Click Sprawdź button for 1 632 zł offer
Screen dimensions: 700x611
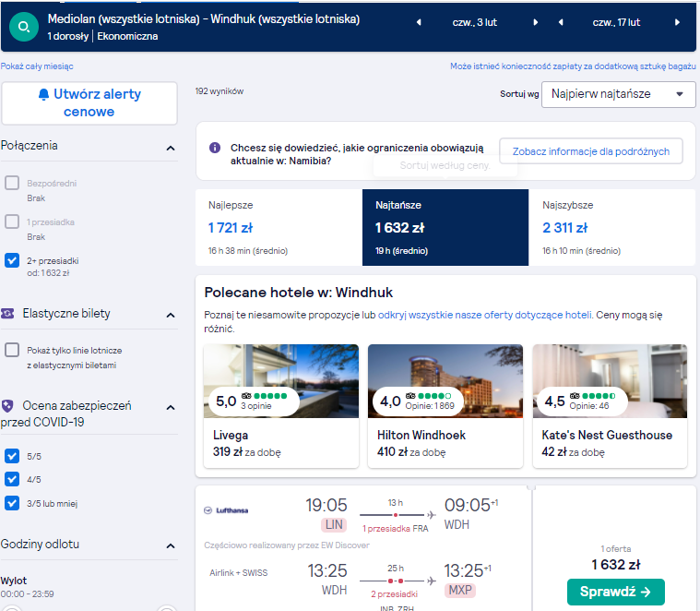616,592
